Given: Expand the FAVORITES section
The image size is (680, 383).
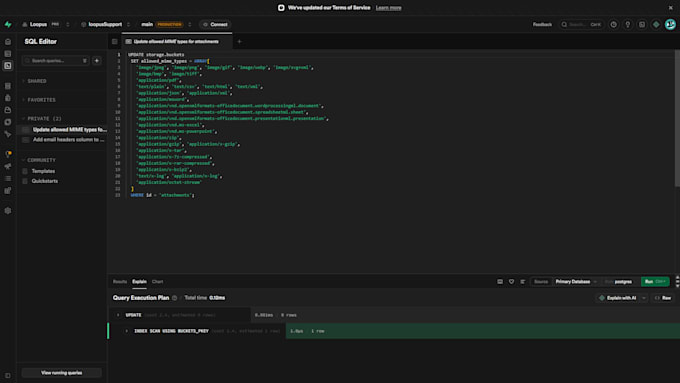Looking at the screenshot, I should (x=41, y=100).
